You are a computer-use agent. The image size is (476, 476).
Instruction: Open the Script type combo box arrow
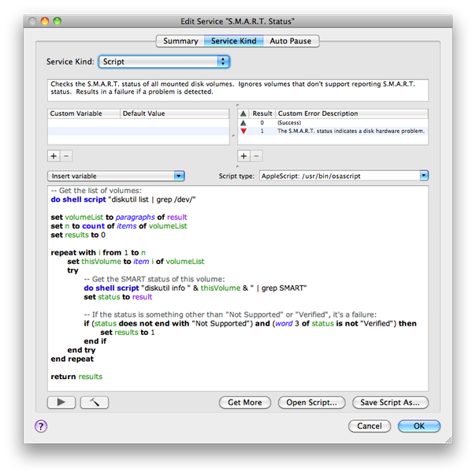(x=424, y=176)
